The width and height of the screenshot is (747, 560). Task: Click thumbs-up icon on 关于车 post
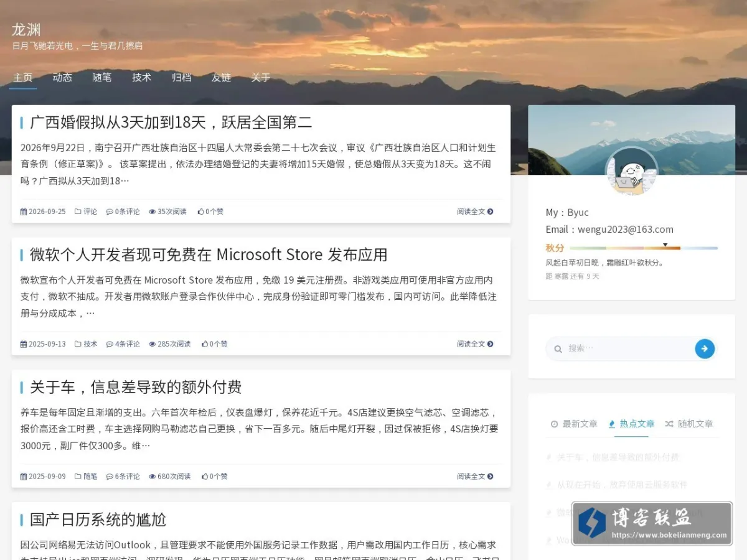click(x=205, y=477)
